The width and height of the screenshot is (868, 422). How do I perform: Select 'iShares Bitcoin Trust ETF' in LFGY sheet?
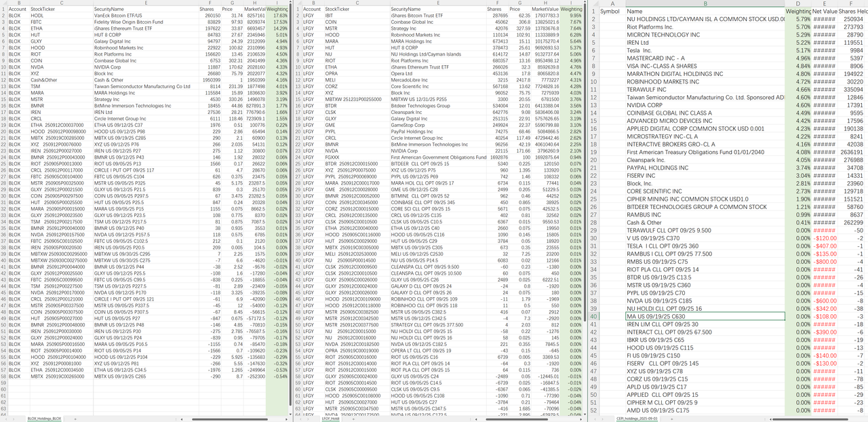click(x=438, y=15)
